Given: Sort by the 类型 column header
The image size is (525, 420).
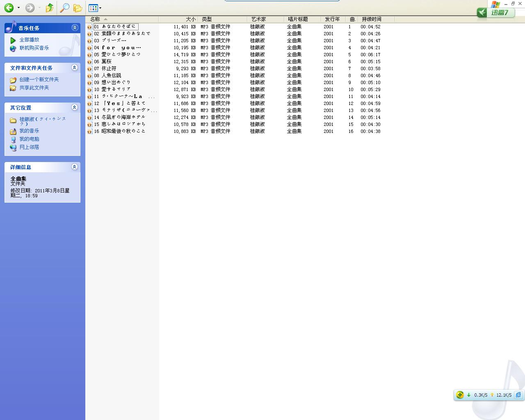Looking at the screenshot, I should 222,19.
